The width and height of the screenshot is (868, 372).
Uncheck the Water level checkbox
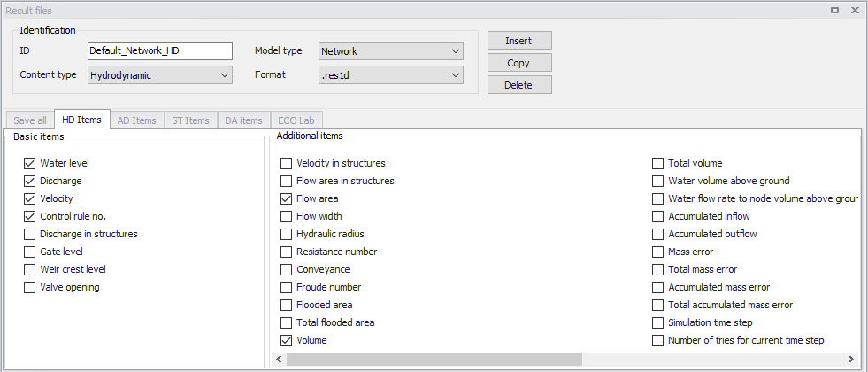pos(29,164)
